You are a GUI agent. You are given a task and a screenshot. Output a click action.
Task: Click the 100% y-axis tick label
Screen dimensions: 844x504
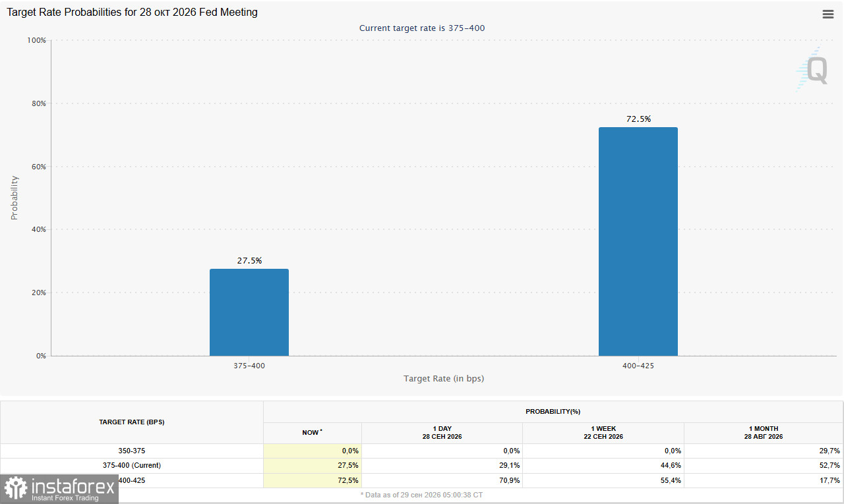(x=36, y=40)
